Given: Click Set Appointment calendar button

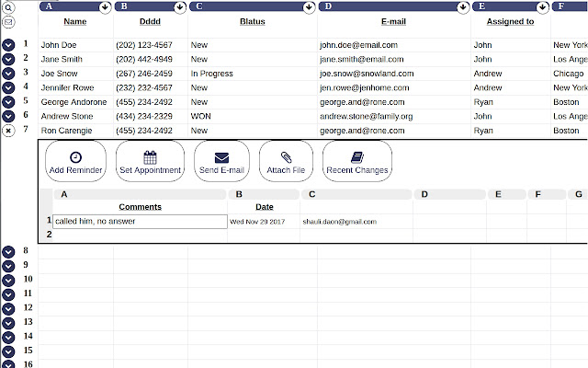Looking at the screenshot, I should [x=150, y=162].
